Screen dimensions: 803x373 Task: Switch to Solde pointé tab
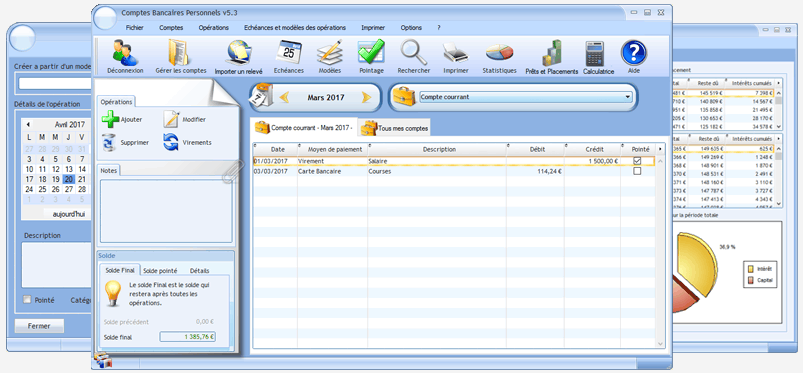[160, 271]
